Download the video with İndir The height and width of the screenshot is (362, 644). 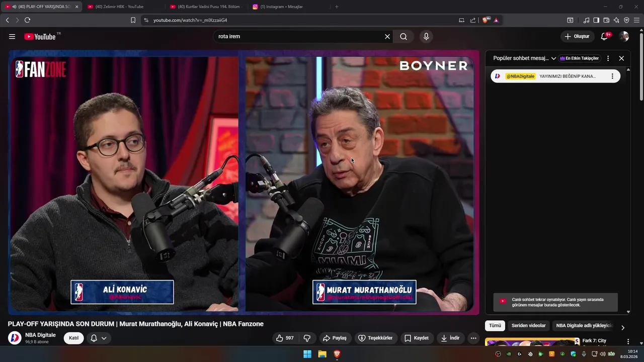pyautogui.click(x=450, y=338)
